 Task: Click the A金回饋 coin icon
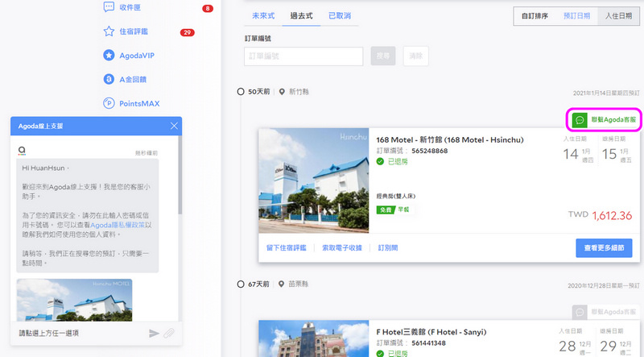[109, 79]
